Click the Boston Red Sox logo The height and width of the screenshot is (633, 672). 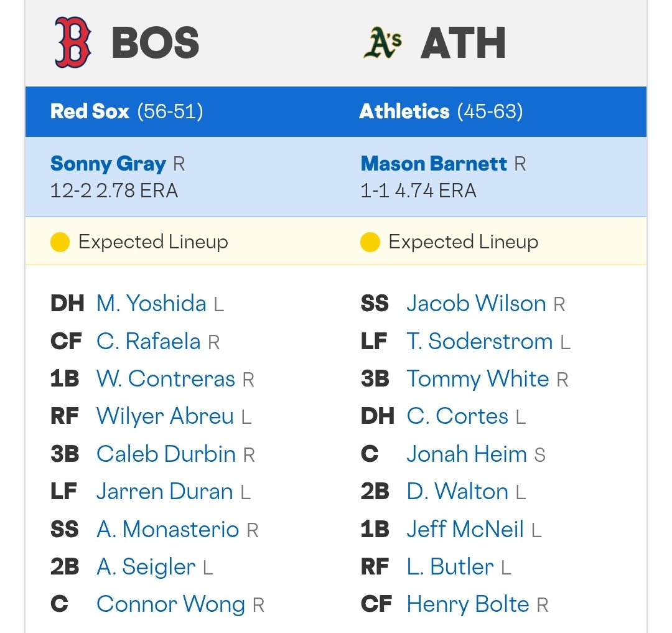click(x=73, y=42)
